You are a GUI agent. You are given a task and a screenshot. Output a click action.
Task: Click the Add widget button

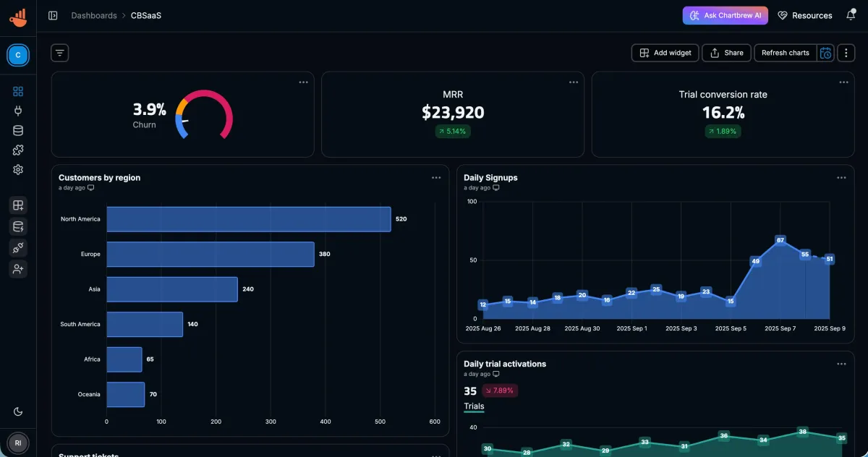tap(664, 53)
